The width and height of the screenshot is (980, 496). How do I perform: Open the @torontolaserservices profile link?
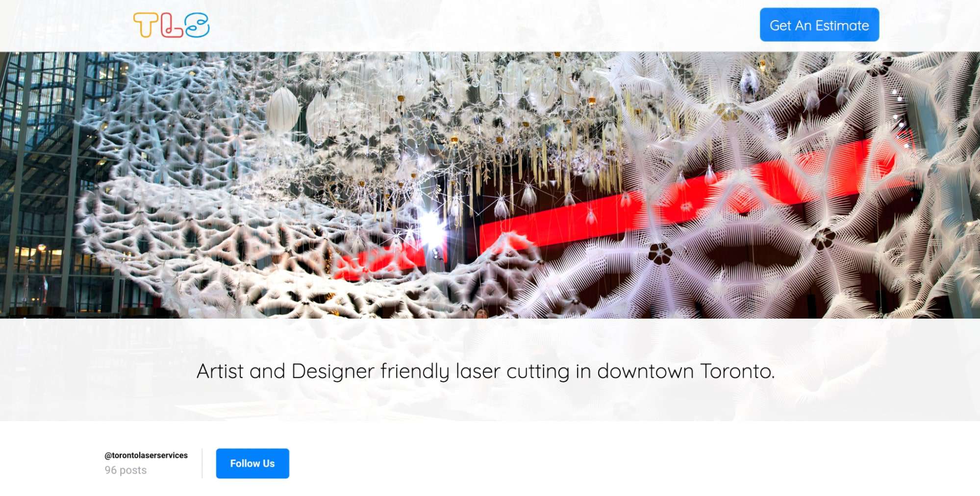(146, 455)
